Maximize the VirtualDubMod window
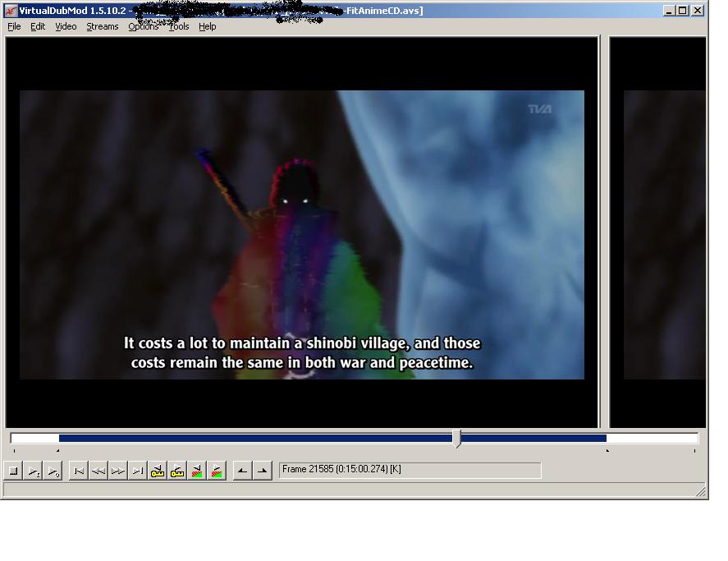Screen dimensions: 728x561 tap(683, 11)
